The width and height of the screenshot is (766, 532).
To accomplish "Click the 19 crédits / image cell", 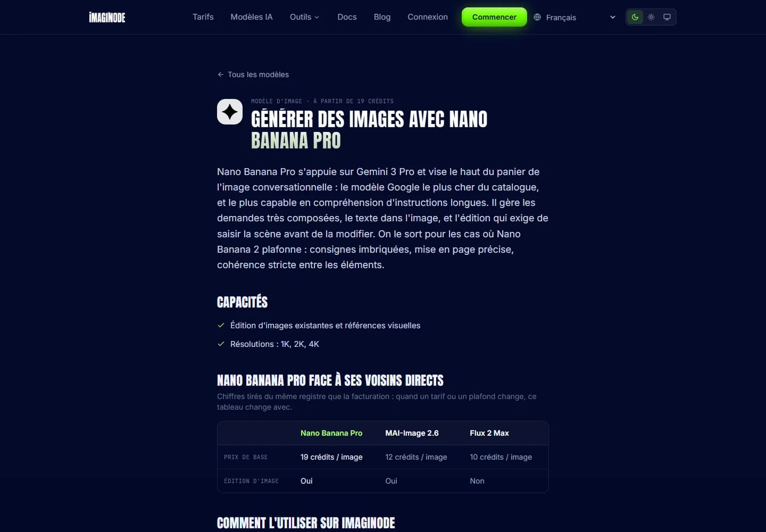I will click(331, 457).
